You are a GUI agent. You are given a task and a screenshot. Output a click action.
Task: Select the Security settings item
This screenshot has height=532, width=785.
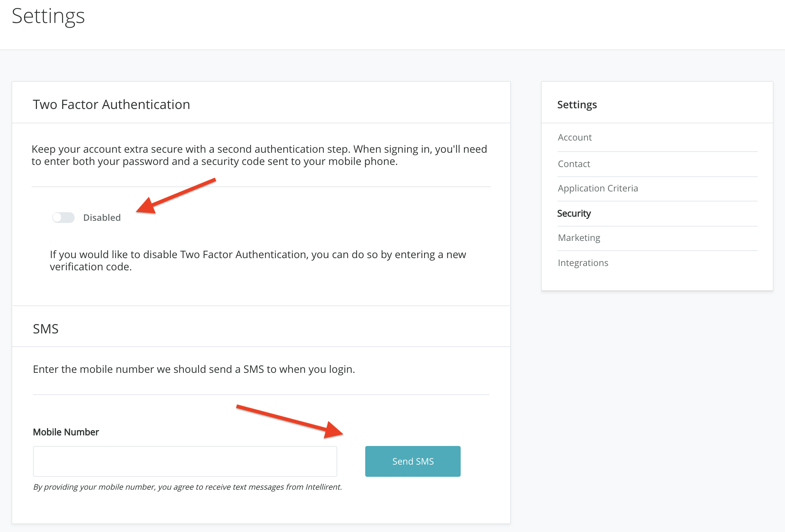(574, 213)
